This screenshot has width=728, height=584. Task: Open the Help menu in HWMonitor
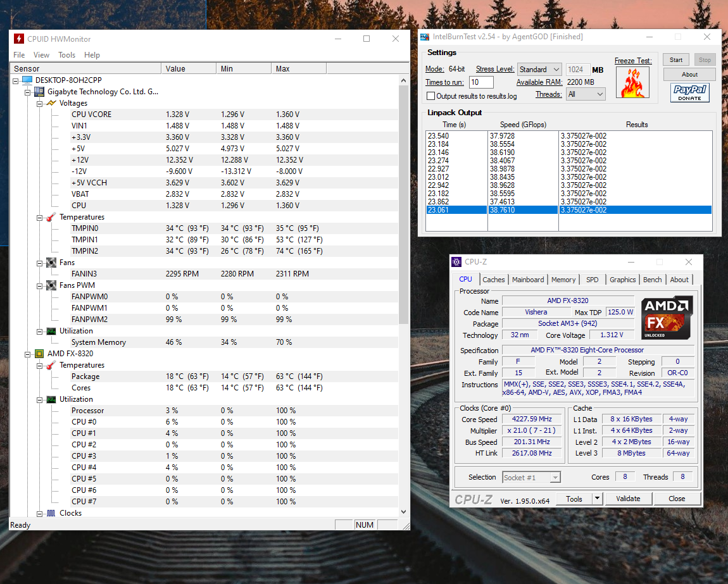click(x=92, y=55)
